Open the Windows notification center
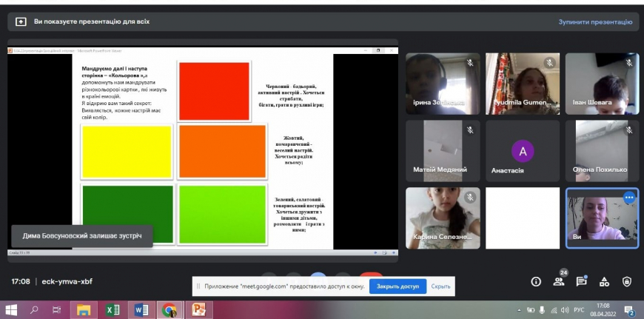Image resolution: width=644 pixels, height=319 pixels. click(x=629, y=310)
